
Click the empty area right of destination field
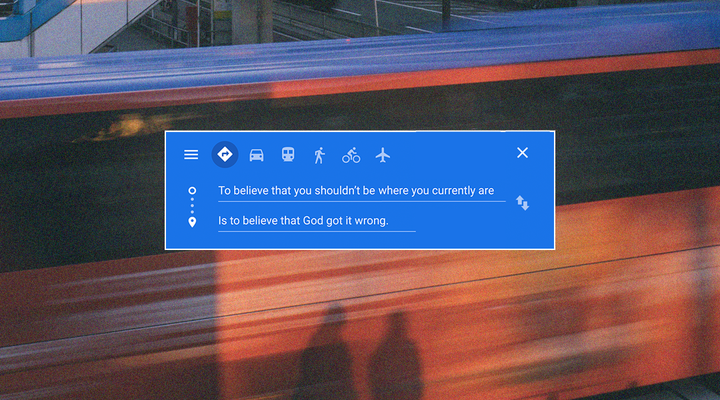pyautogui.click(x=470, y=221)
